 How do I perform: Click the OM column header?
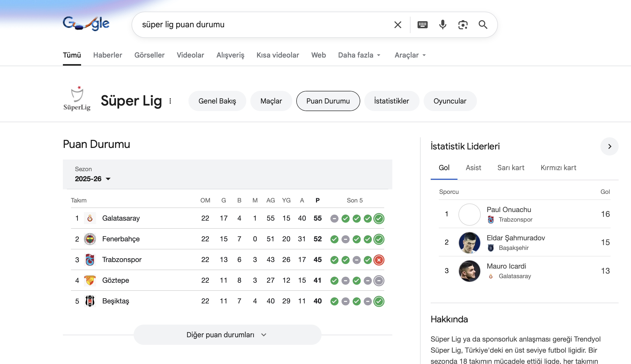coord(205,200)
